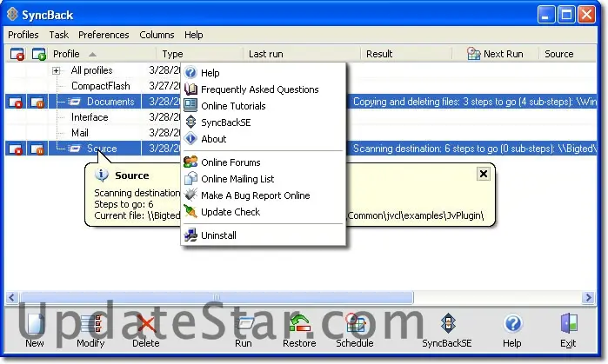Image resolution: width=608 pixels, height=364 pixels.
Task: Click the horizontal scrollbar left arrow
Action: click(11, 297)
